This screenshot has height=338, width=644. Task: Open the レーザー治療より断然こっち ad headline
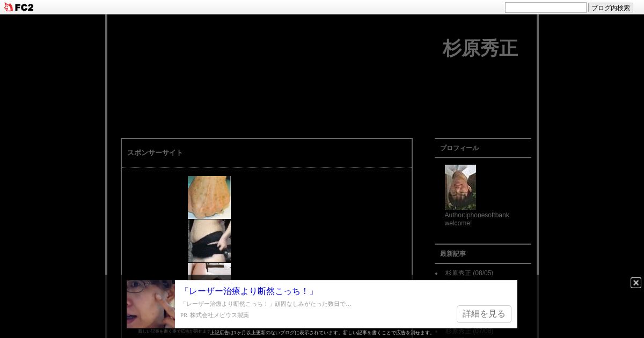click(248, 291)
